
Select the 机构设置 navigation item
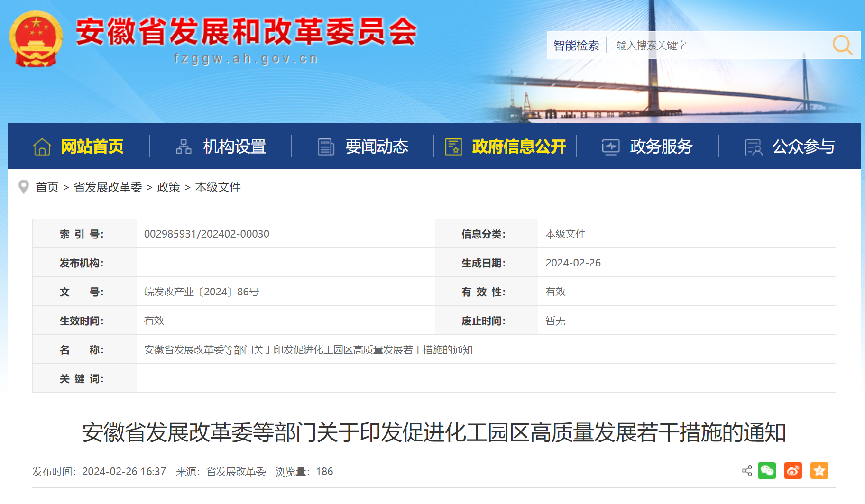234,147
